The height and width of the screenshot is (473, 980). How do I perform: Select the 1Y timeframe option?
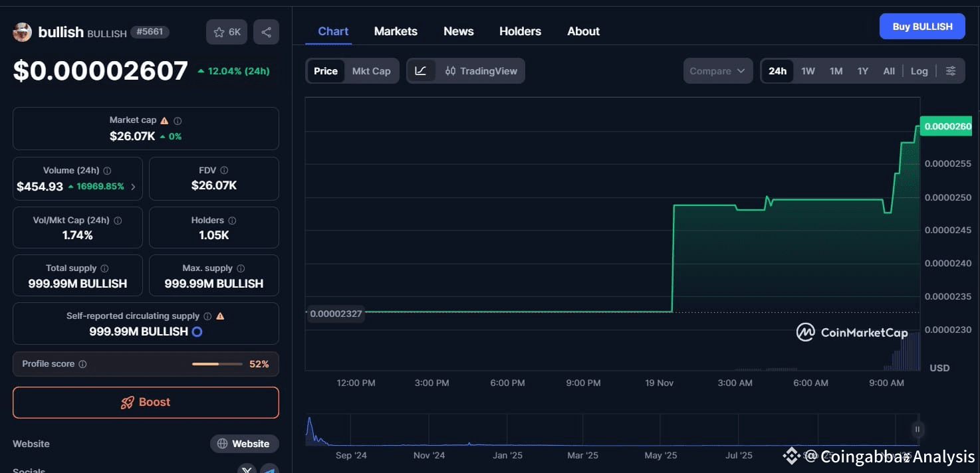coord(862,70)
